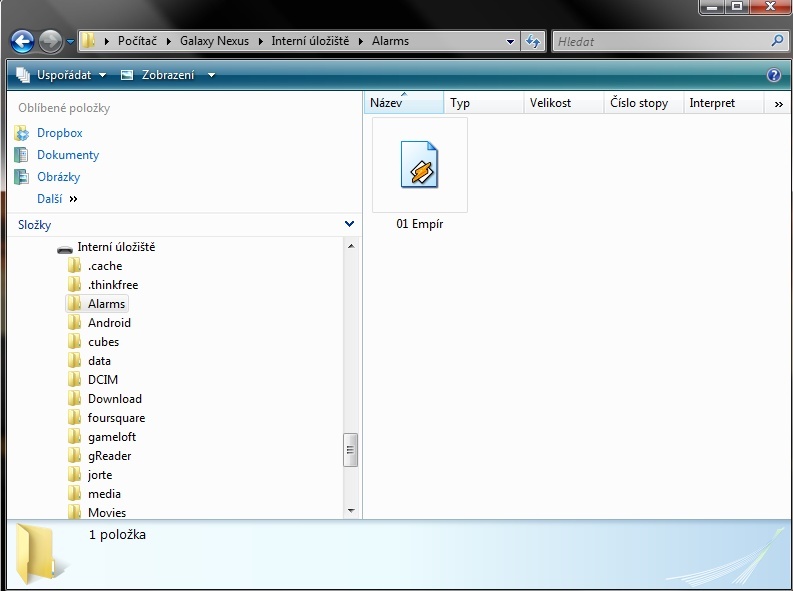Show more columns via header chevron

coord(779,103)
